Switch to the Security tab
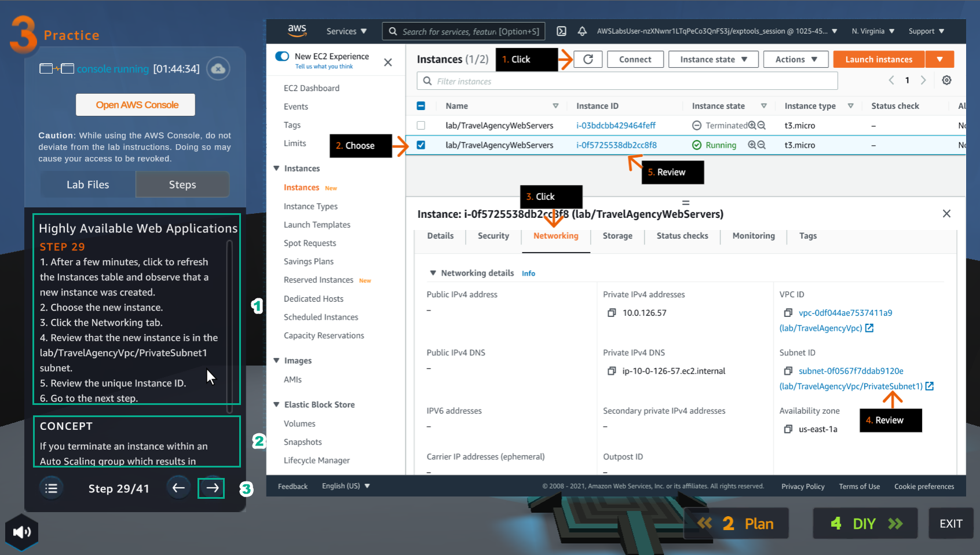 493,236
